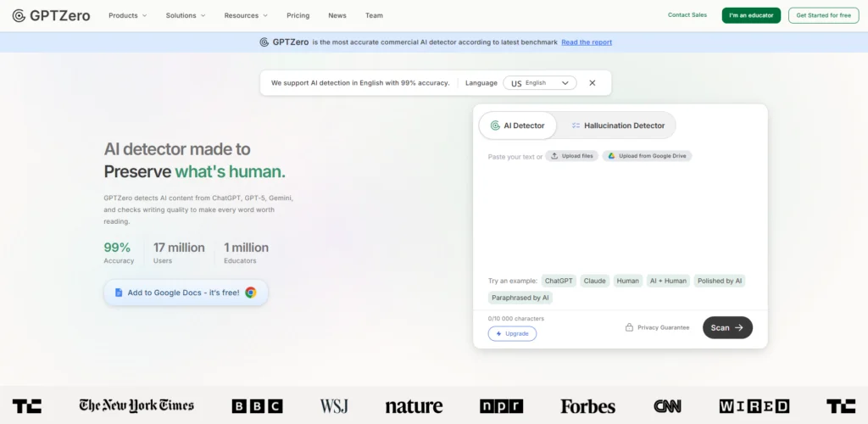Click the AI Detector tab logo icon
Viewport: 868px width, 424px height.
[495, 126]
